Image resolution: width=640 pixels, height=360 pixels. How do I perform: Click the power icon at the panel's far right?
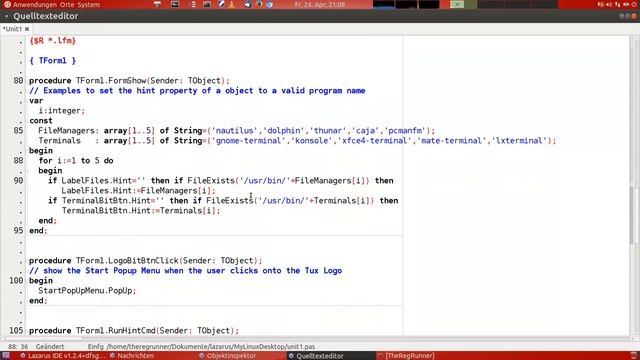tap(634, 4)
